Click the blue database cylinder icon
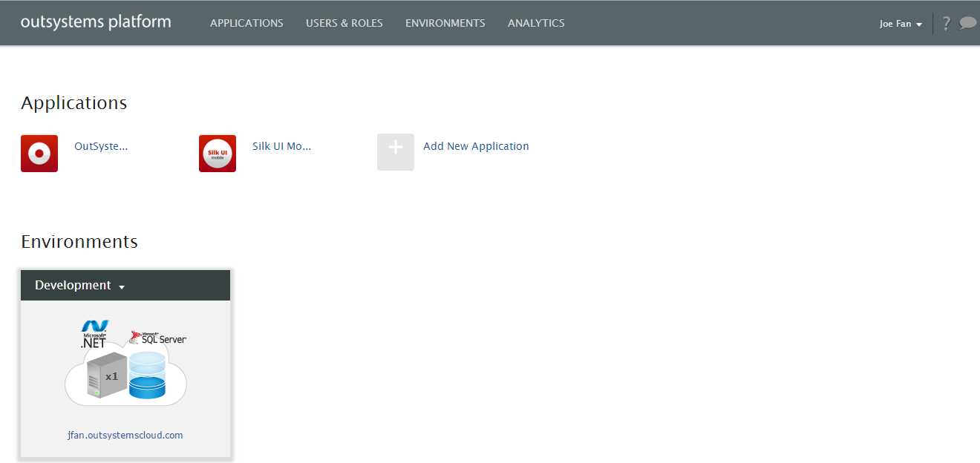The height and width of the screenshot is (463, 980). pyautogui.click(x=146, y=376)
